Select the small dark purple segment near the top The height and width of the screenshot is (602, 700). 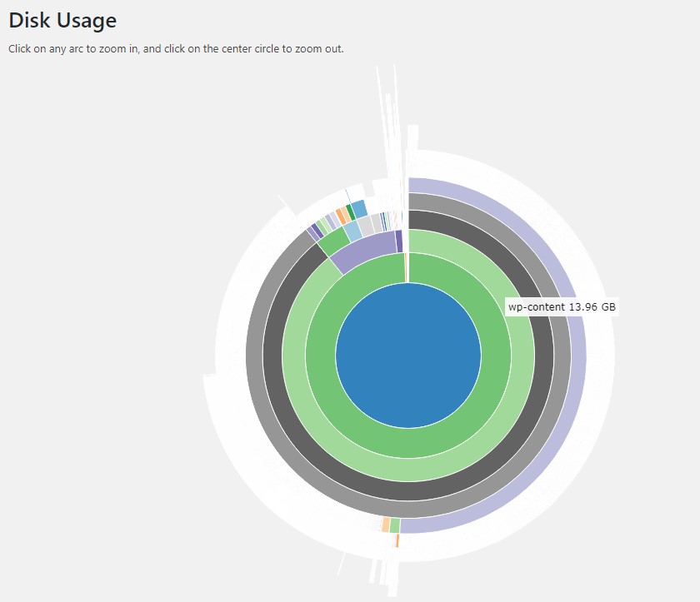click(399, 241)
